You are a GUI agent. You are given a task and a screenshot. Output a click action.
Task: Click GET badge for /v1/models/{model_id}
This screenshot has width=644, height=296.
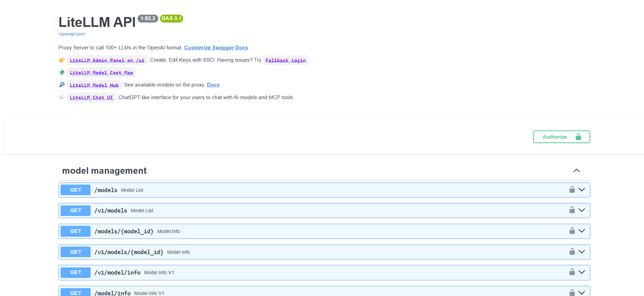[x=76, y=252]
